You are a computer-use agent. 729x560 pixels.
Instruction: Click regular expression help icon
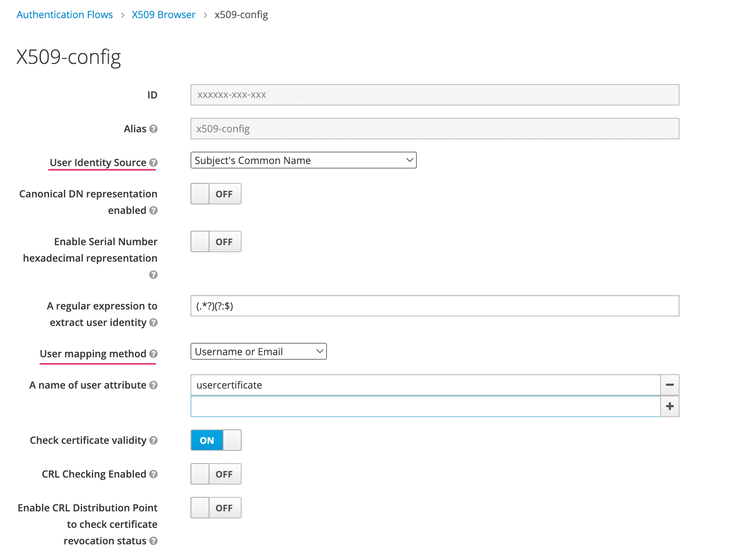(153, 323)
